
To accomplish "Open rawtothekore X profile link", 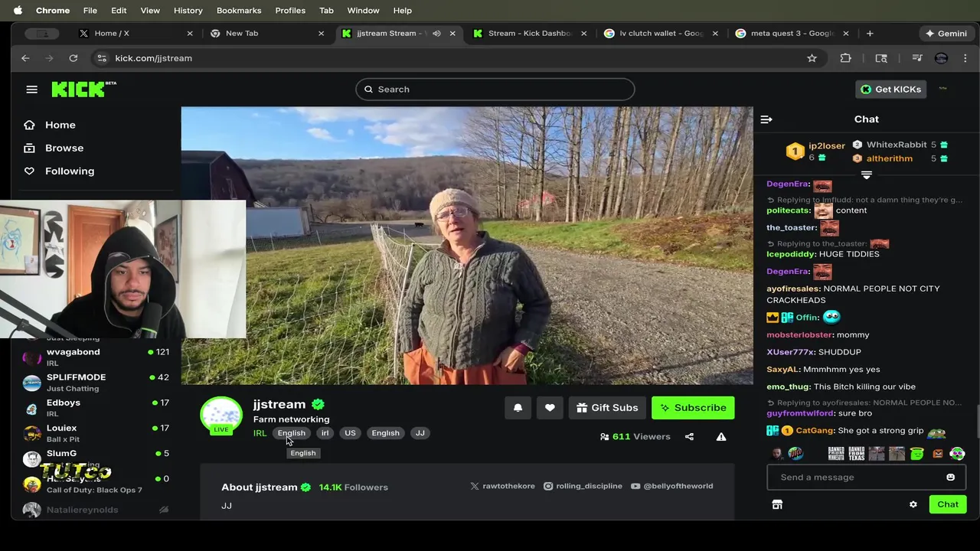I will pyautogui.click(x=502, y=486).
